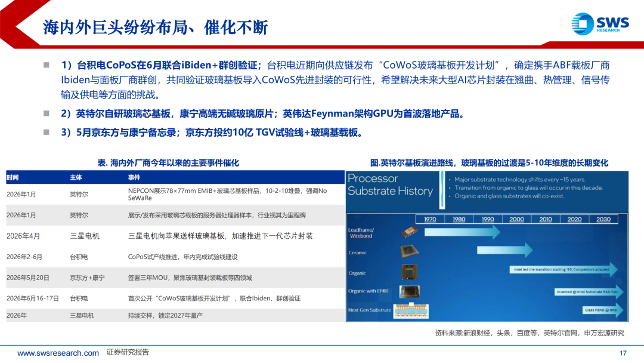Click the Ceramic row label
This screenshot has width=644, height=363.
(x=357, y=253)
